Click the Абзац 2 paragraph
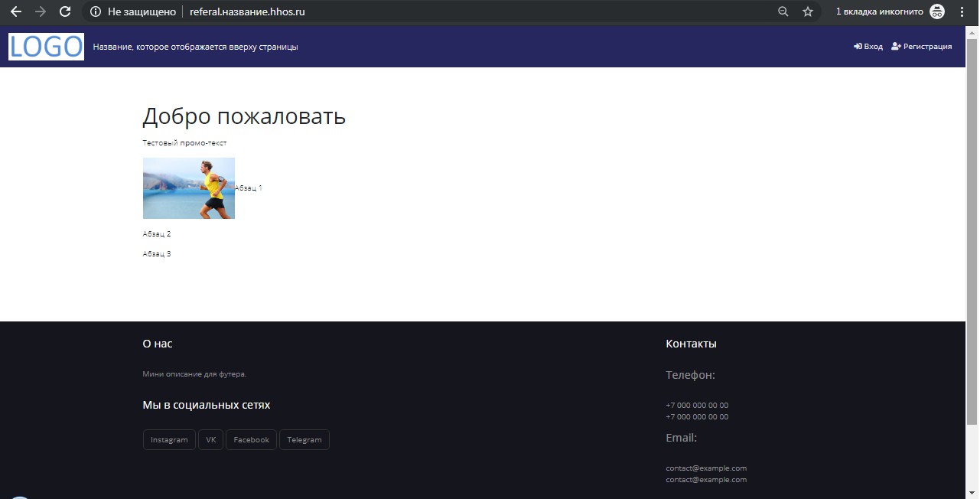 tap(157, 234)
